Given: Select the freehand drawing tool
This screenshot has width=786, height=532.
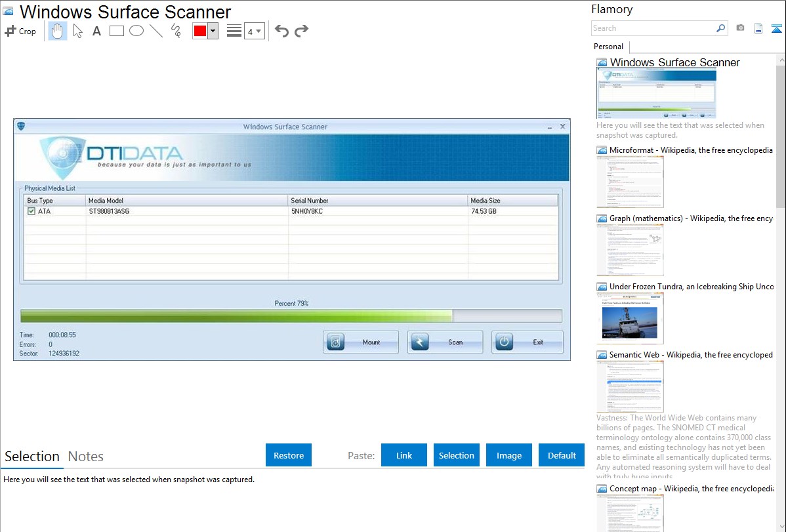Looking at the screenshot, I should click(176, 31).
